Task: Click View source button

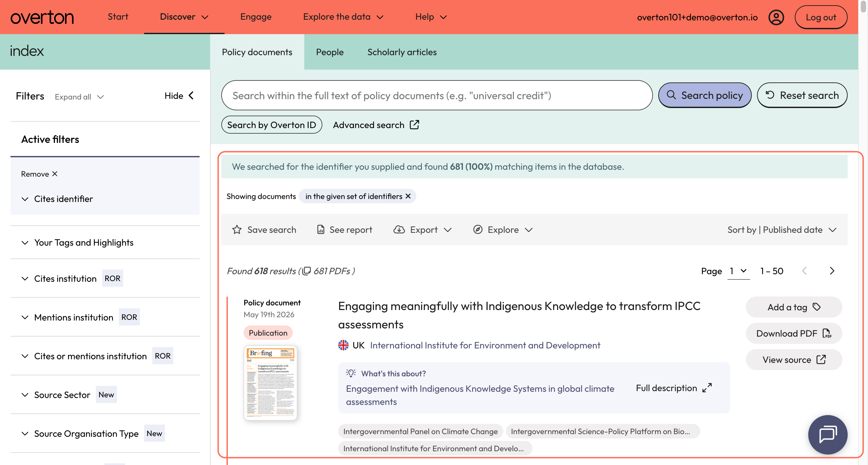Action: [x=793, y=360]
